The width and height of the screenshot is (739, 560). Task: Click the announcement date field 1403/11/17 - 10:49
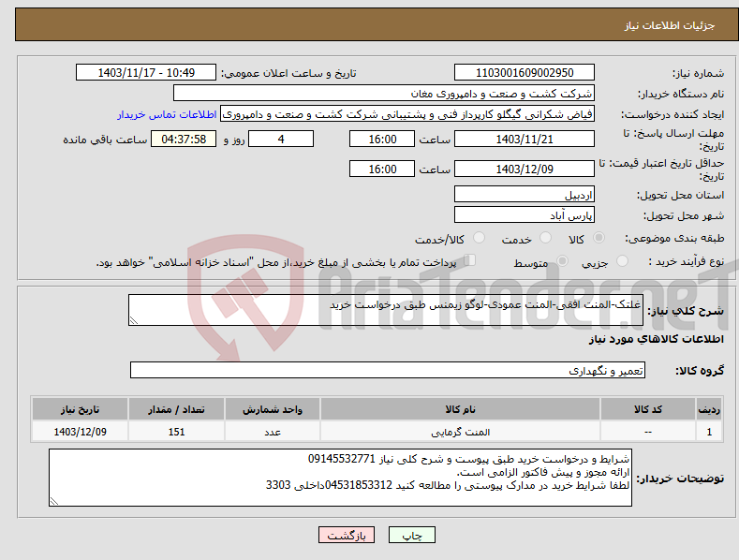(x=146, y=73)
